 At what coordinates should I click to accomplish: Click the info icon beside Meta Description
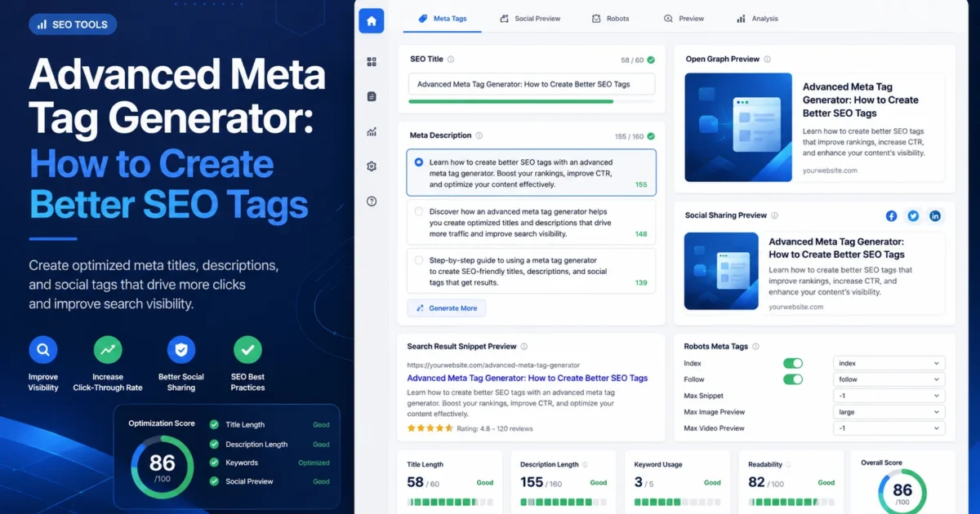pyautogui.click(x=479, y=135)
